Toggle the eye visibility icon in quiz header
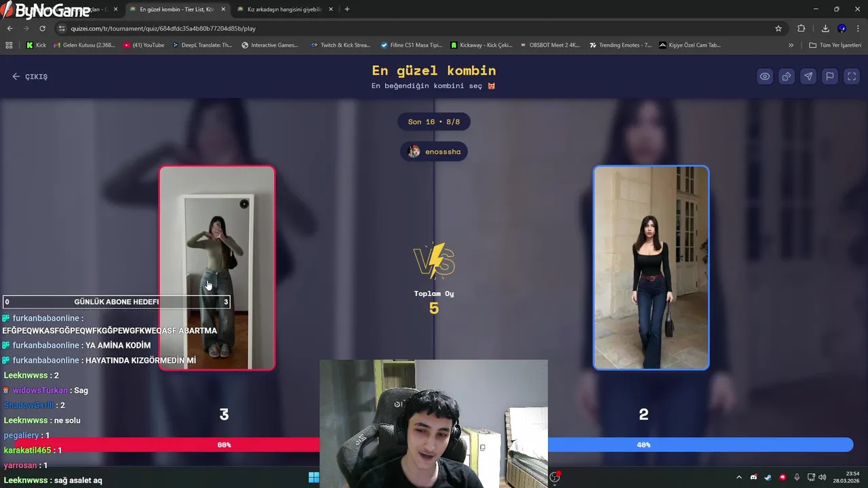This screenshot has height=488, width=868. point(765,77)
